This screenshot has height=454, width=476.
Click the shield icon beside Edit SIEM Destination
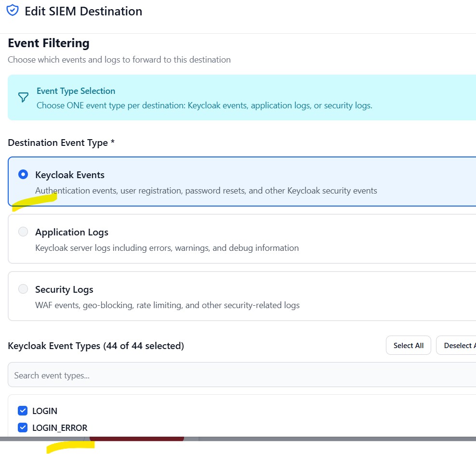click(x=12, y=11)
